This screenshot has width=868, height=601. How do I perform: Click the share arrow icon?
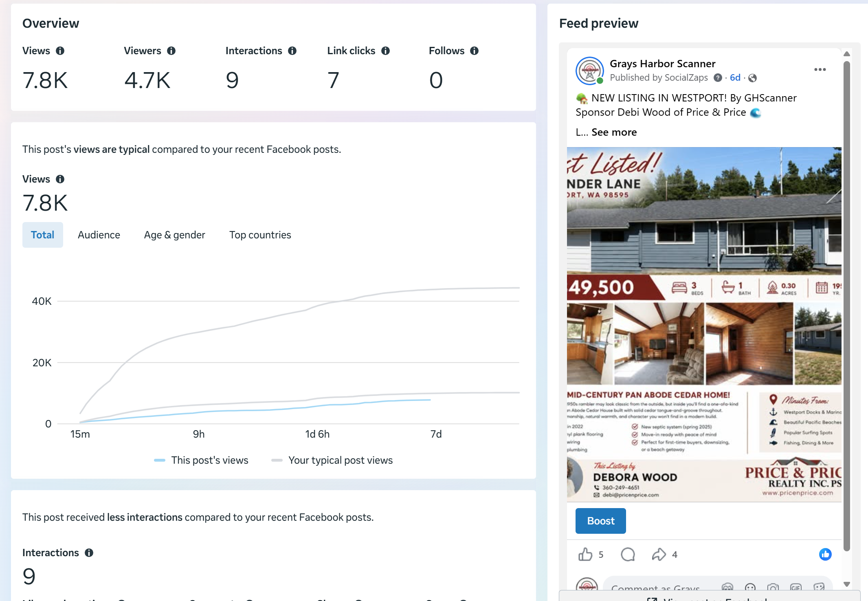click(659, 555)
